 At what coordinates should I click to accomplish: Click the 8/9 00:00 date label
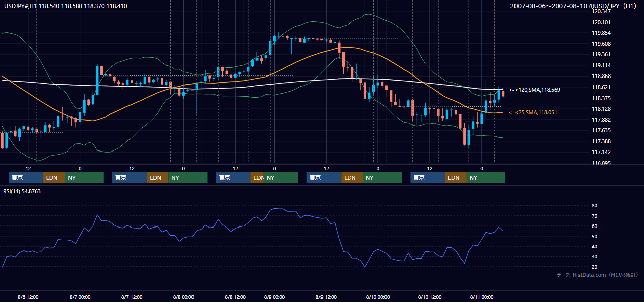(274, 297)
